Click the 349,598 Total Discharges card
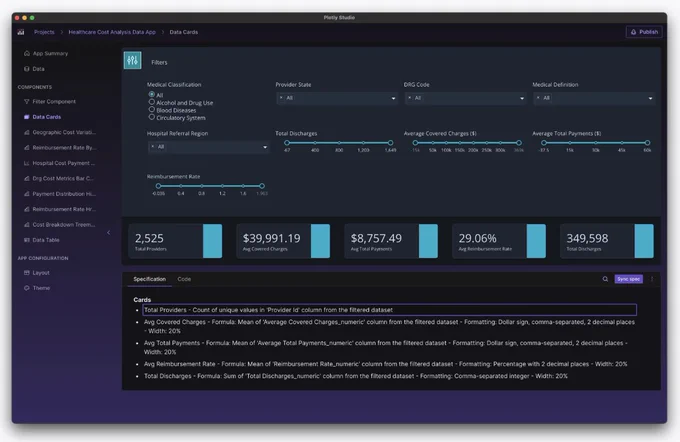 pos(607,241)
